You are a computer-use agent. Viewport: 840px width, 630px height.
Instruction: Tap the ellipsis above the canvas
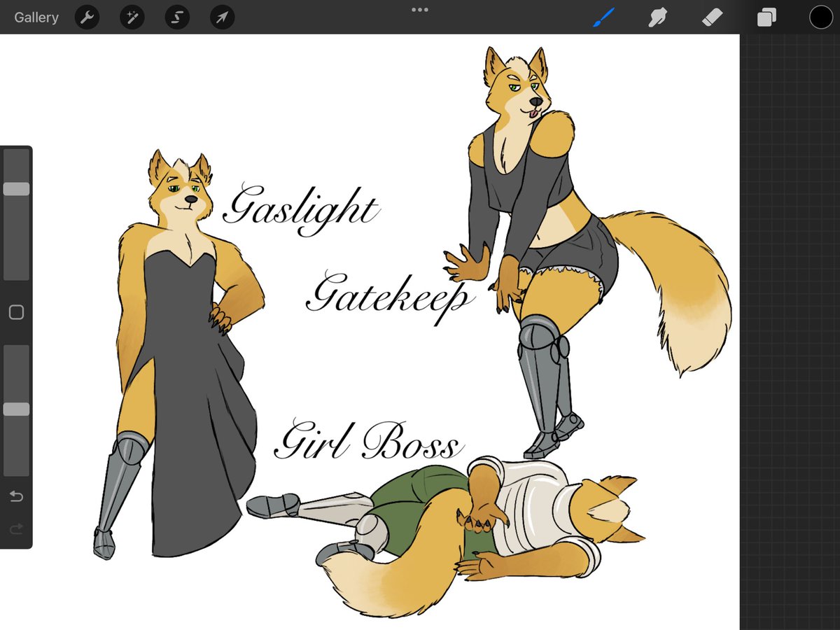click(x=420, y=10)
